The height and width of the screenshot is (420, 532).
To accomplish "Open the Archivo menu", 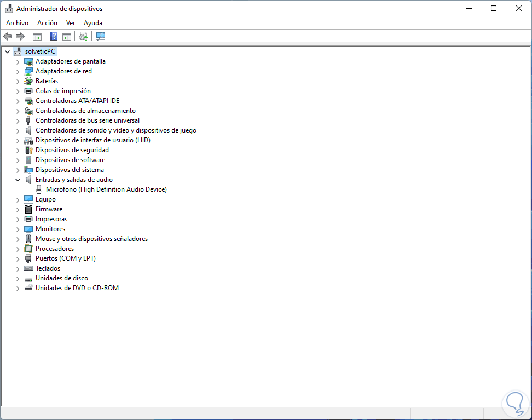I will point(18,23).
